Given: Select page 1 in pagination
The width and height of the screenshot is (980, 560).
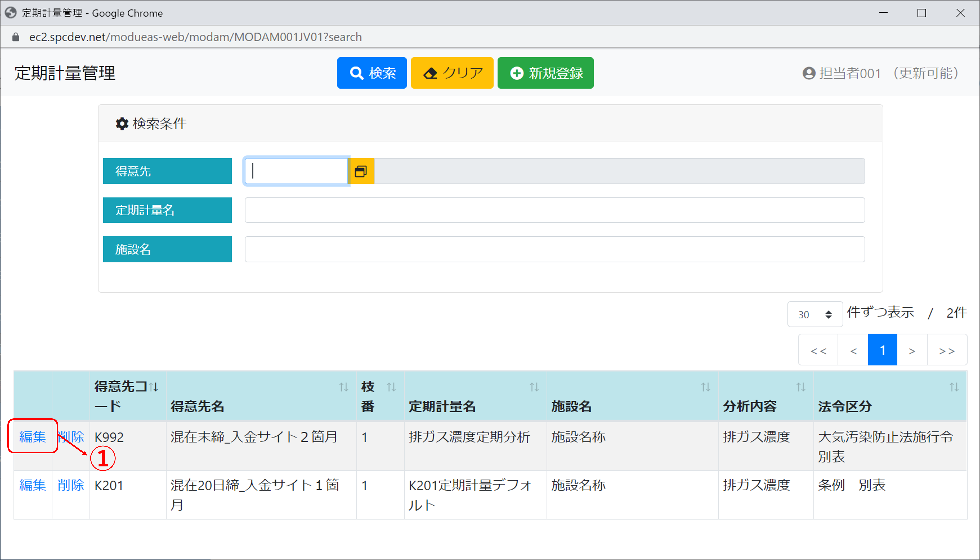Looking at the screenshot, I should [883, 350].
